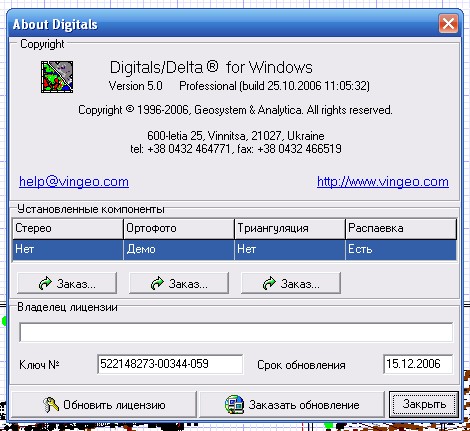Close the About Digitals dialog with X
This screenshot has width=470, height=431.
(x=448, y=24)
